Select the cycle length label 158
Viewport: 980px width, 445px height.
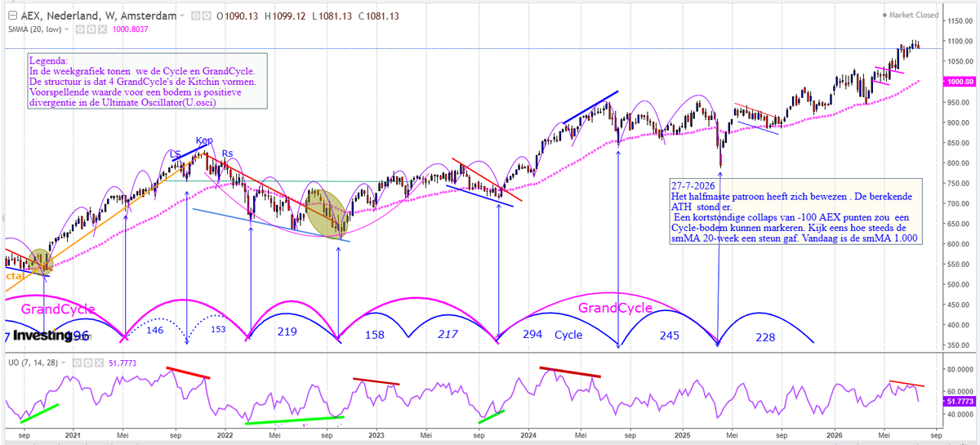374,334
